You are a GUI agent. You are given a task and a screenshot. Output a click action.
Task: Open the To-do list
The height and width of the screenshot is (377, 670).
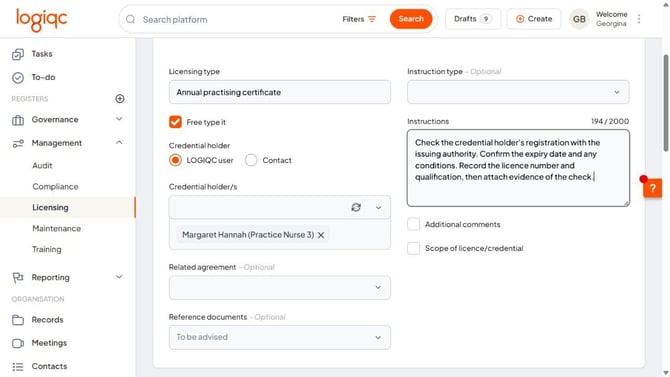[x=43, y=77]
